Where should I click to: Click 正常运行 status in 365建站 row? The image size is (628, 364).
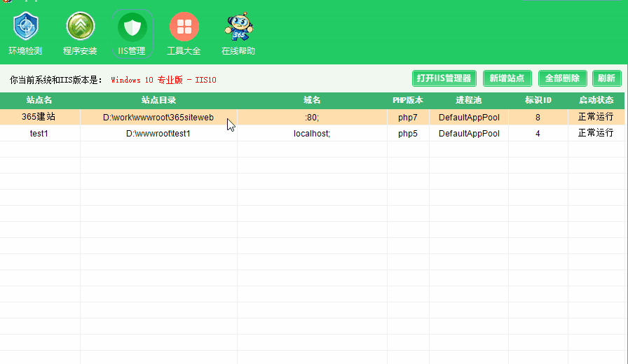tap(596, 117)
